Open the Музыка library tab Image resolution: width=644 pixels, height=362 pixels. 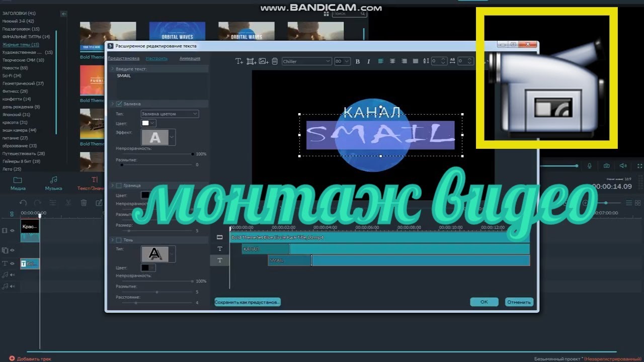[x=53, y=184]
